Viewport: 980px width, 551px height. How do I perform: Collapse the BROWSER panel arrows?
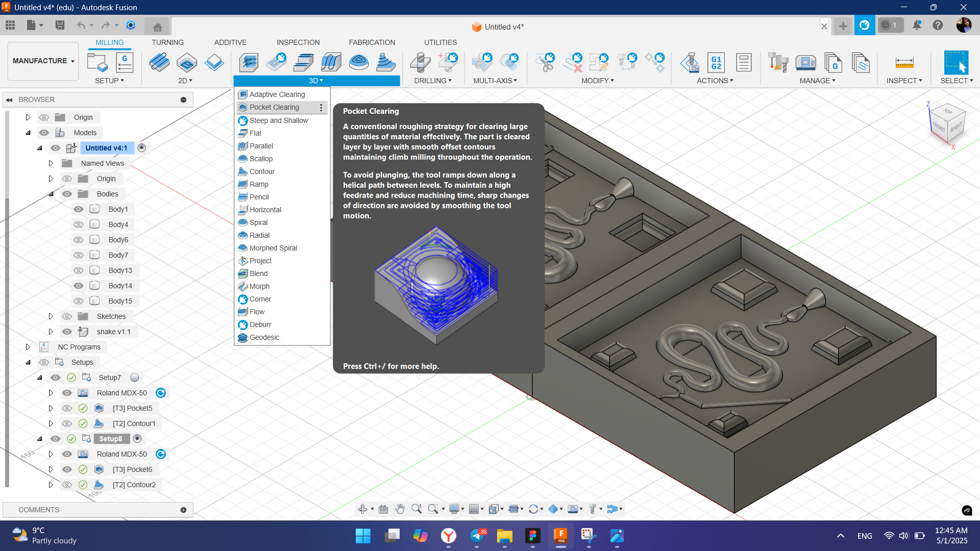coord(9,99)
